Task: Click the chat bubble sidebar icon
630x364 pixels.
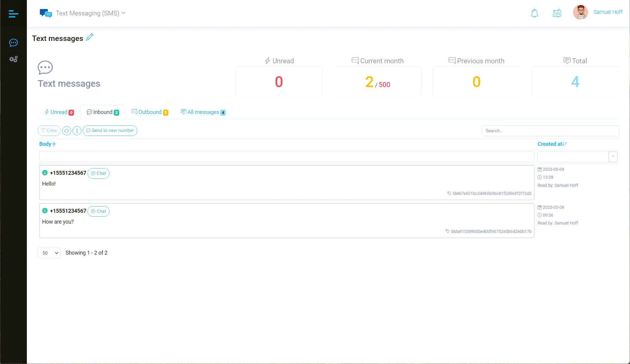Action: pos(13,43)
